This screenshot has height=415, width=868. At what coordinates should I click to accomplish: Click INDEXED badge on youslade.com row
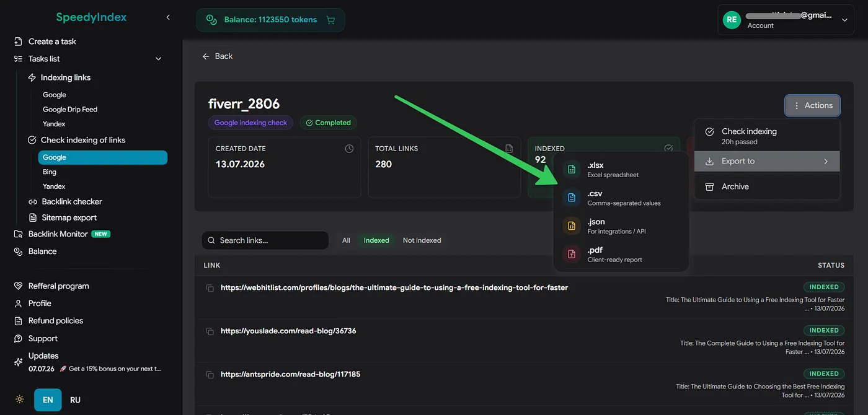click(x=824, y=330)
